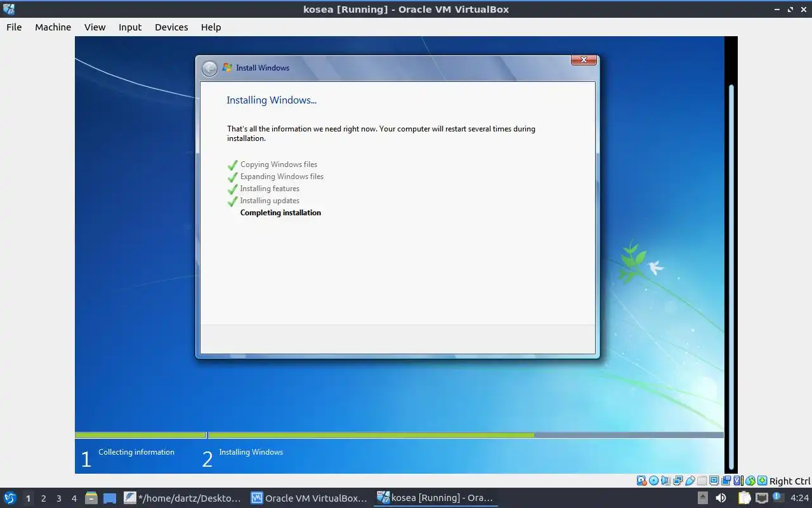Screen dimensions: 812x508
Task: Select the kosea [Running] taskbar entry
Action: coord(435,498)
